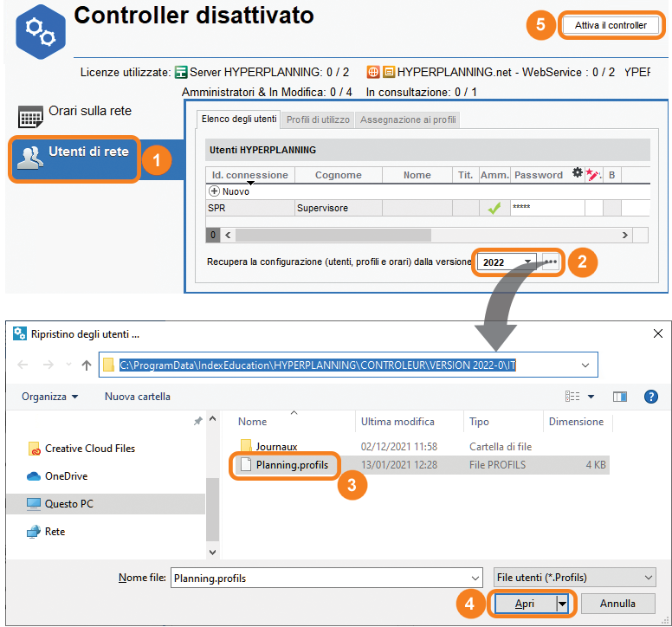Select the Journaux folder
Viewport: 672px width, 627px height.
click(268, 447)
